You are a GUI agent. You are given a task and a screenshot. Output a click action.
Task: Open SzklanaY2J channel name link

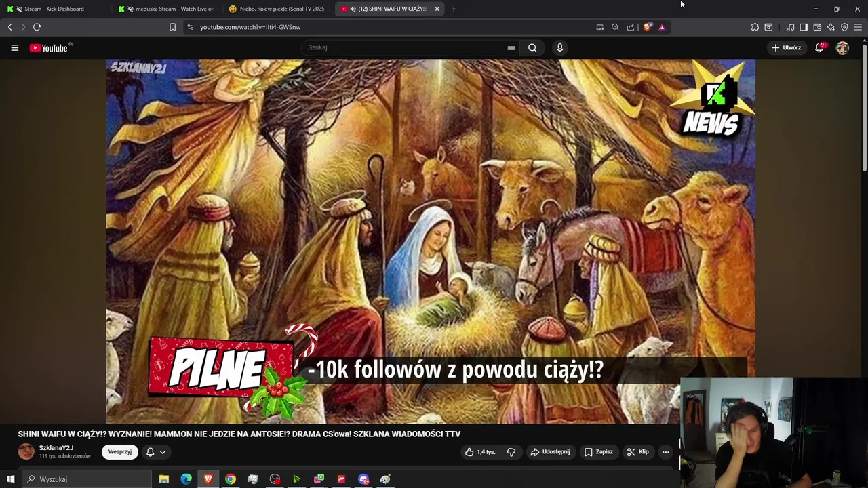[56, 448]
